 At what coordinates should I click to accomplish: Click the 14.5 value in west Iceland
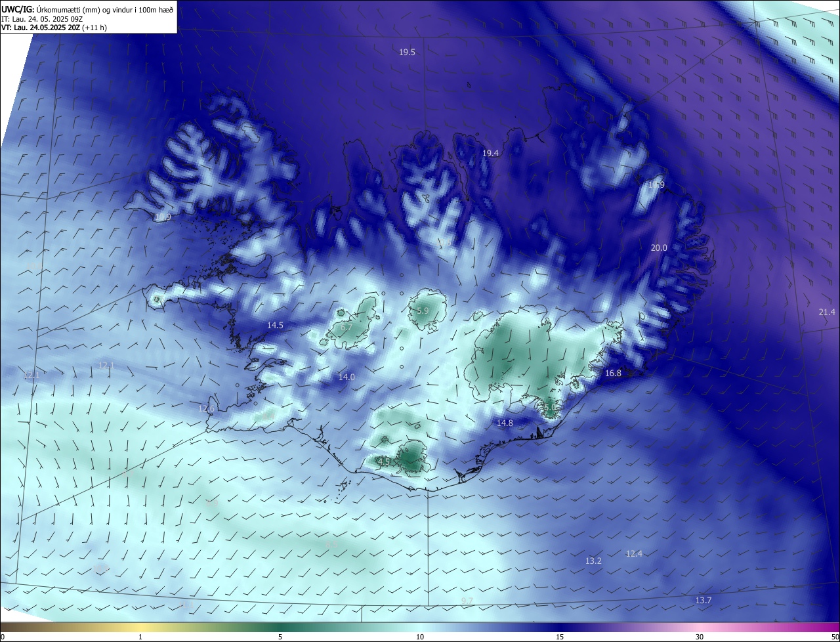click(x=275, y=325)
